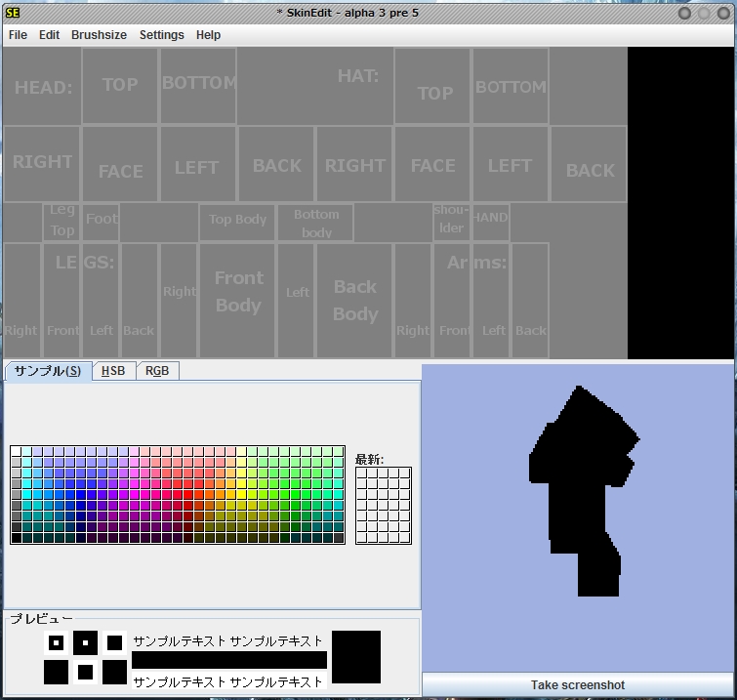Click the head RIGHT skin region
The height and width of the screenshot is (700, 737).
[42, 164]
